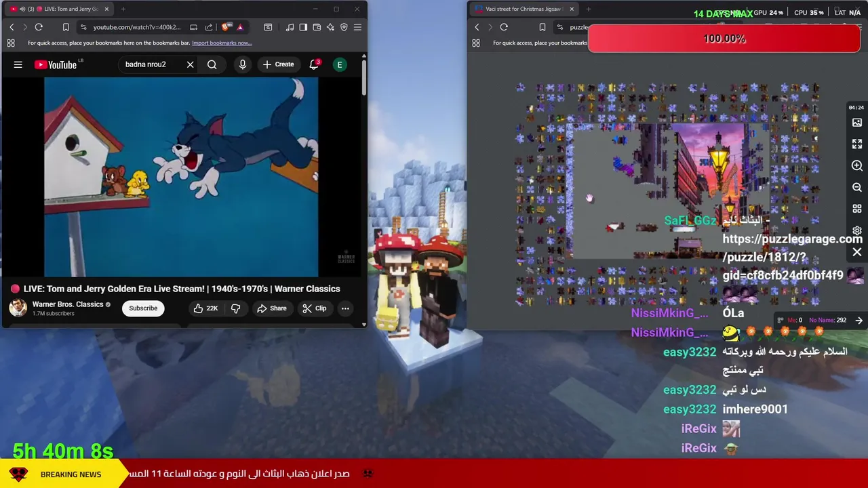Bookmark the puzzle page

click(542, 27)
